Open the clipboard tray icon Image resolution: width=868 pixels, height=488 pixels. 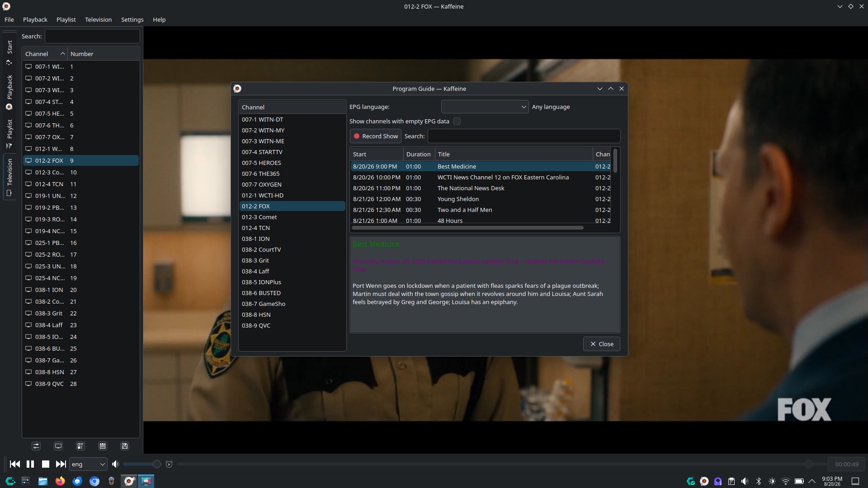click(731, 481)
